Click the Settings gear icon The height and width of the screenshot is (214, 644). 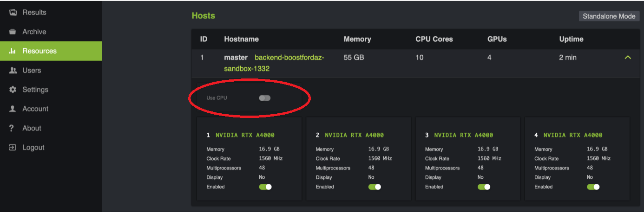(x=13, y=90)
